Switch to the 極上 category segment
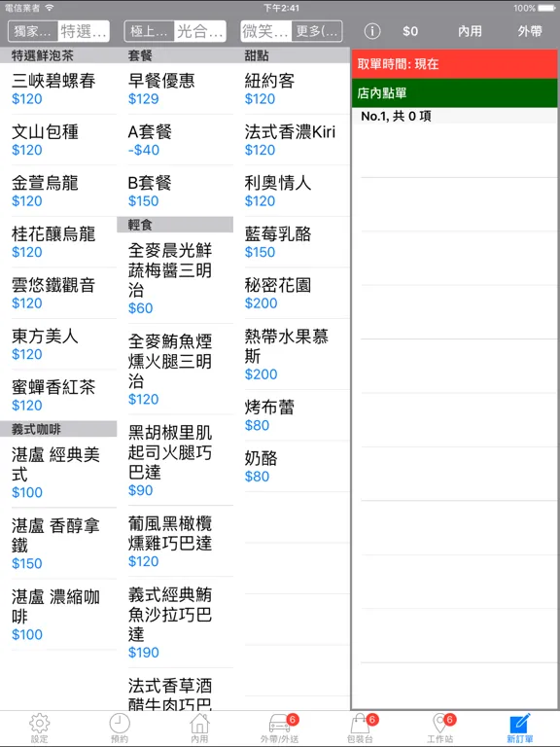The image size is (560, 747). (x=150, y=31)
